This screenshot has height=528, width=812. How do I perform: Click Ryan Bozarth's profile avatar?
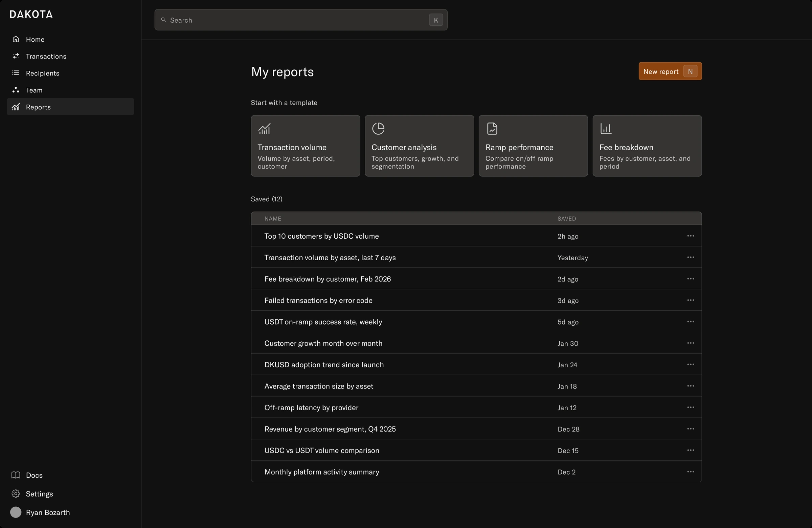[x=16, y=512]
